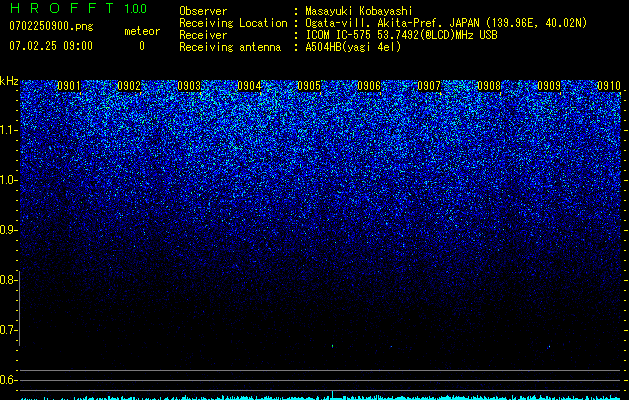
Task: Click the 0908 time marker
Action: click(x=489, y=86)
